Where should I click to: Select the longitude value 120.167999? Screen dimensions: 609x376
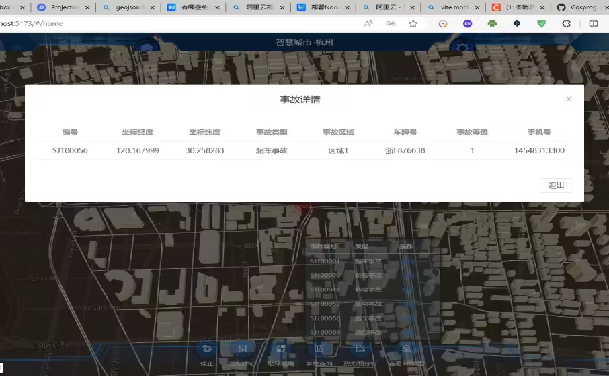(x=137, y=150)
